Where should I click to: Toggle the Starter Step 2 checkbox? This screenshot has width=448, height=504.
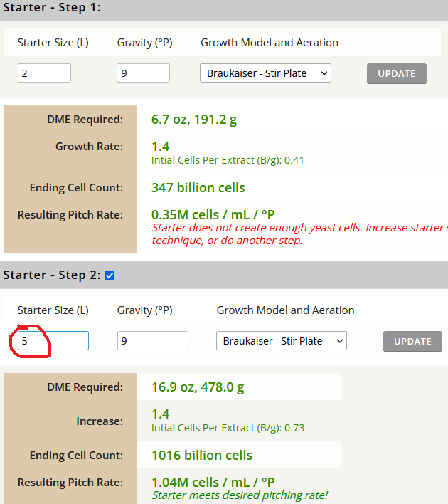pos(110,275)
